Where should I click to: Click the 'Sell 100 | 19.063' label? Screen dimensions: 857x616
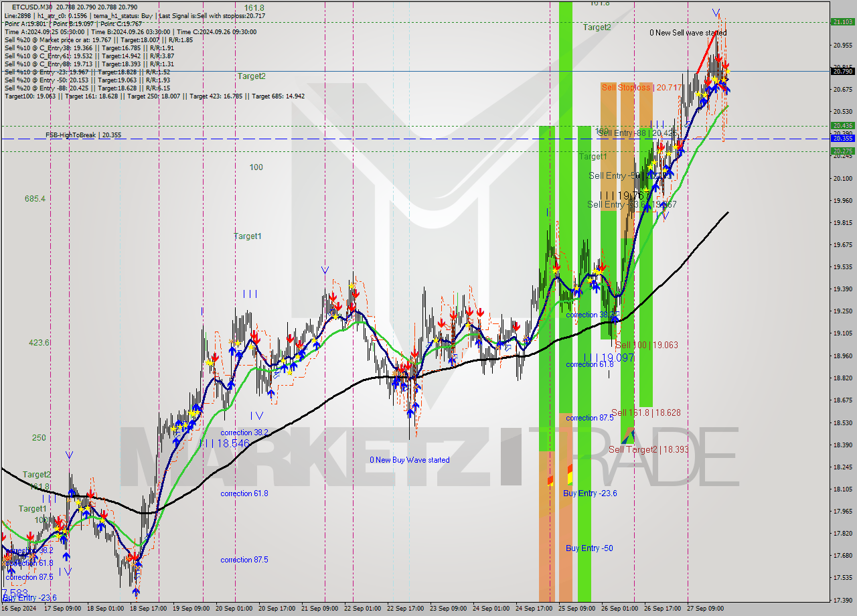[647, 345]
